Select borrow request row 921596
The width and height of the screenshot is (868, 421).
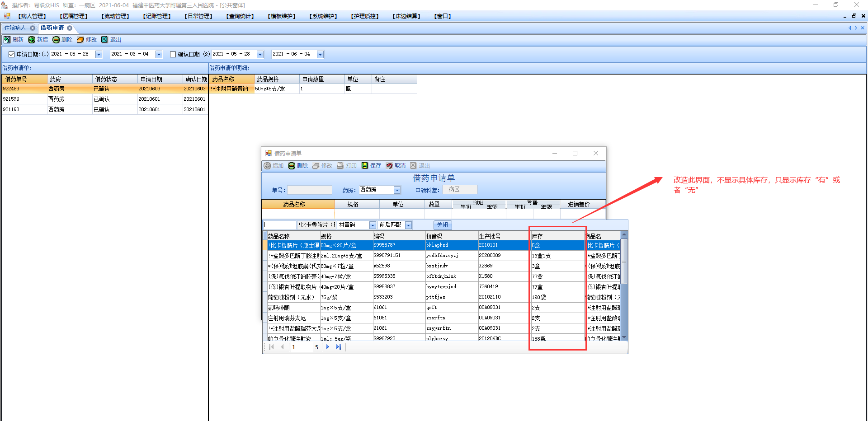[x=105, y=99]
